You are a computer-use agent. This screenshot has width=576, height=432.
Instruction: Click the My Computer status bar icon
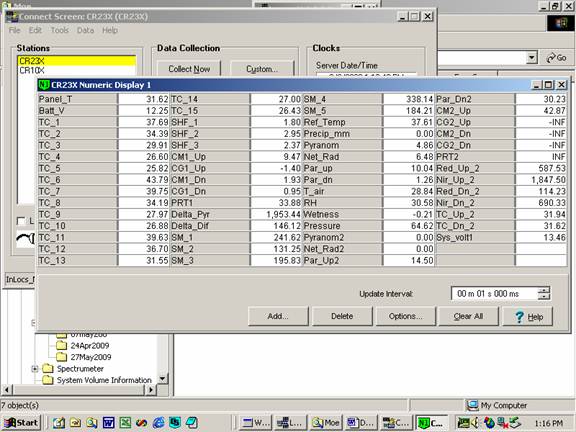[x=472, y=405]
